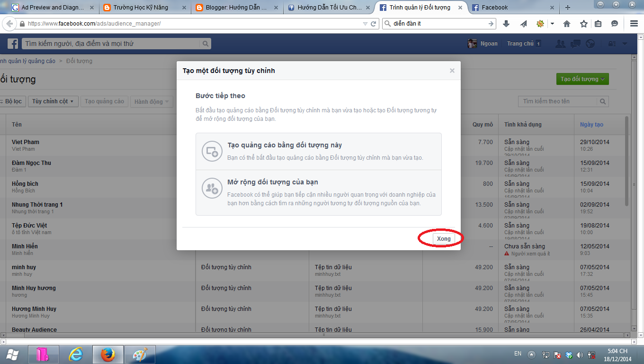Image resolution: width=644 pixels, height=364 pixels.
Task: Switch to the last 'Facebook' tab
Action: [x=512, y=8]
